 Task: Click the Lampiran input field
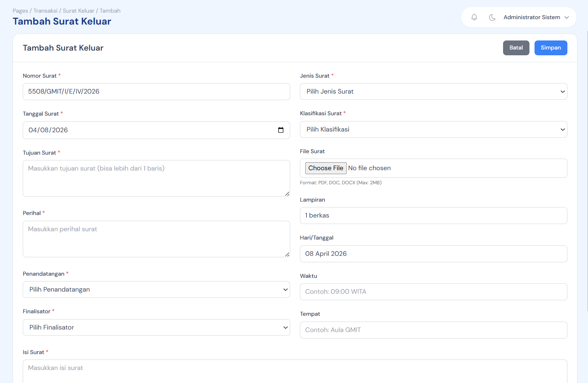(x=433, y=215)
